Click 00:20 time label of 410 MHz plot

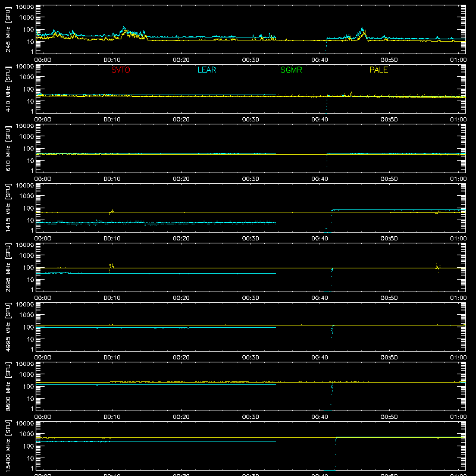point(181,120)
